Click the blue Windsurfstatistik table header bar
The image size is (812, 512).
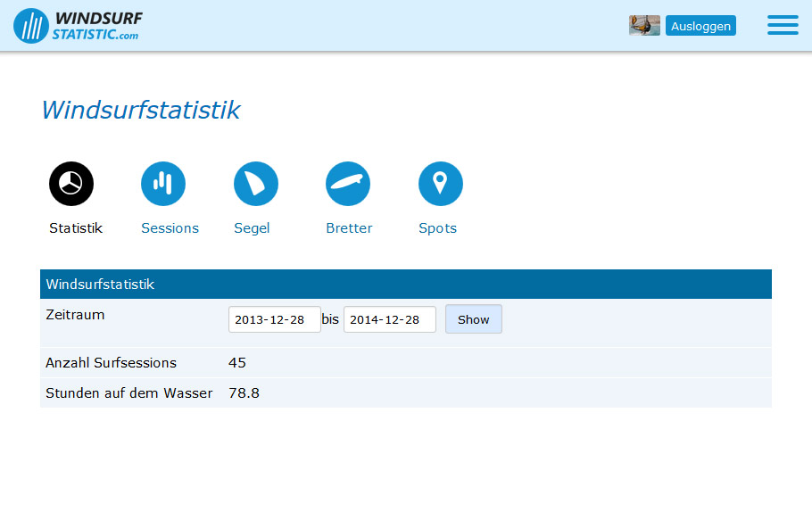pyautogui.click(x=405, y=285)
